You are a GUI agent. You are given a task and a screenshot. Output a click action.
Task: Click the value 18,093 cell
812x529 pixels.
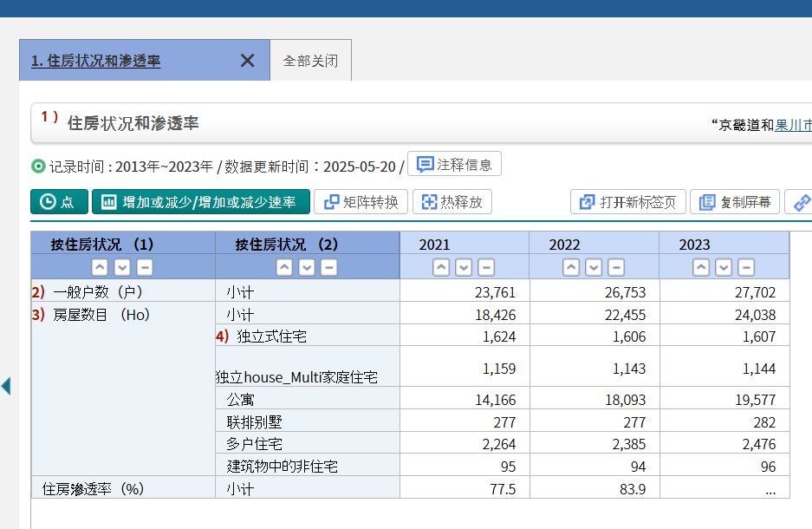pos(595,398)
